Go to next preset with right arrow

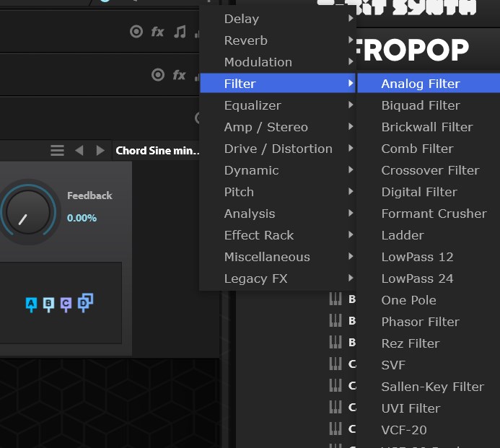pyautogui.click(x=100, y=150)
